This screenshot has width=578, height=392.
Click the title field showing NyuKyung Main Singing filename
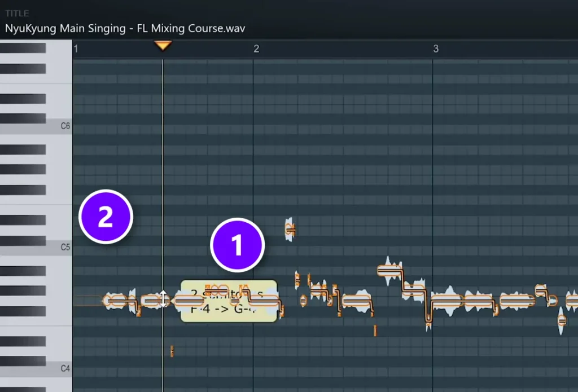(125, 28)
